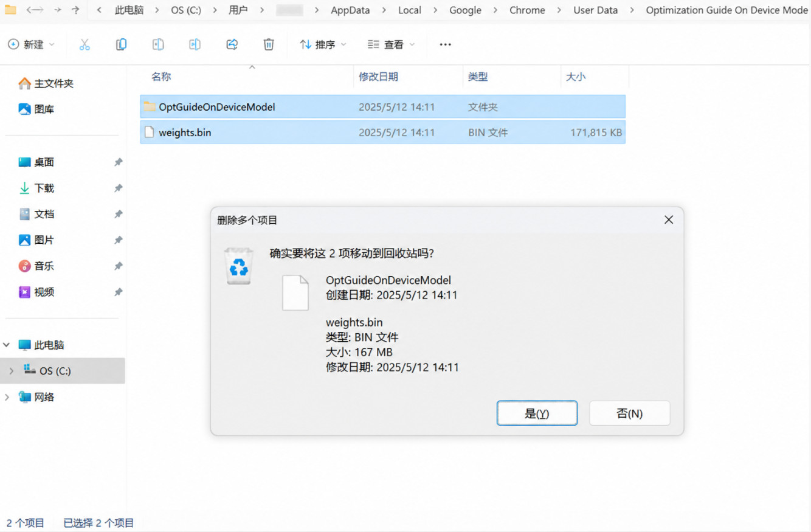Go up one folder level arrow
The height and width of the screenshot is (532, 811).
click(x=75, y=10)
